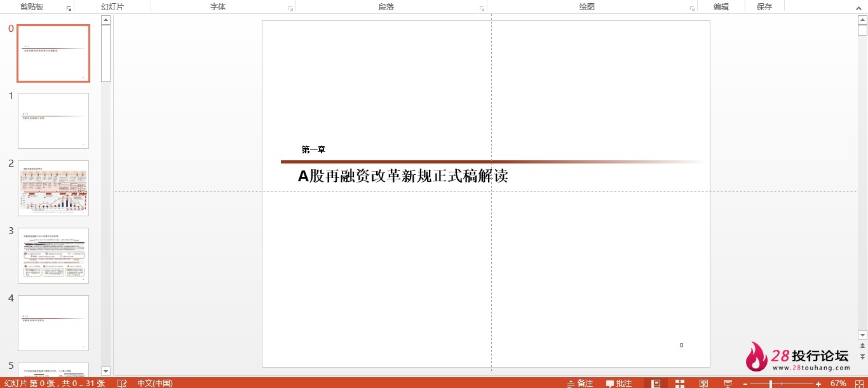This screenshot has height=388, width=868.
Task: Click the thumbnail panel scrollbar thumb
Action: pyautogui.click(x=105, y=53)
